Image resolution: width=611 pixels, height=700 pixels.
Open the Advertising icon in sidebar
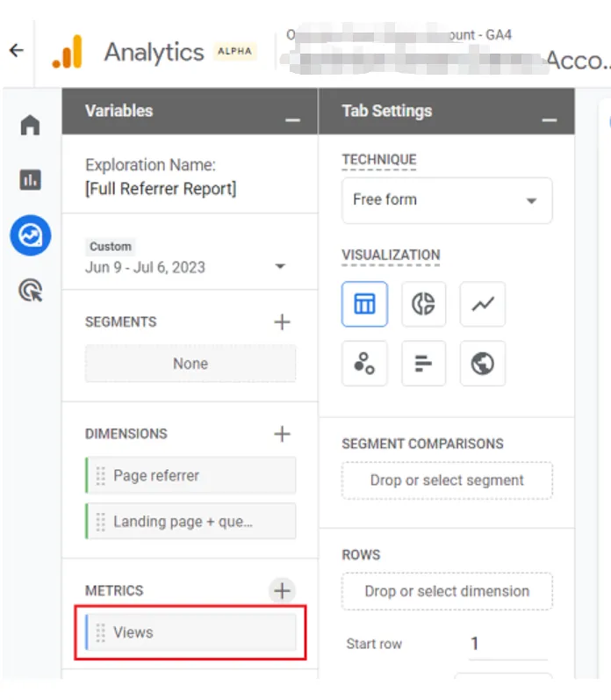click(x=31, y=290)
